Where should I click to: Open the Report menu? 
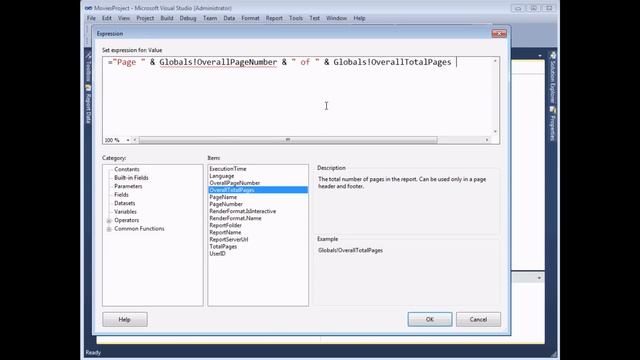tap(274, 18)
